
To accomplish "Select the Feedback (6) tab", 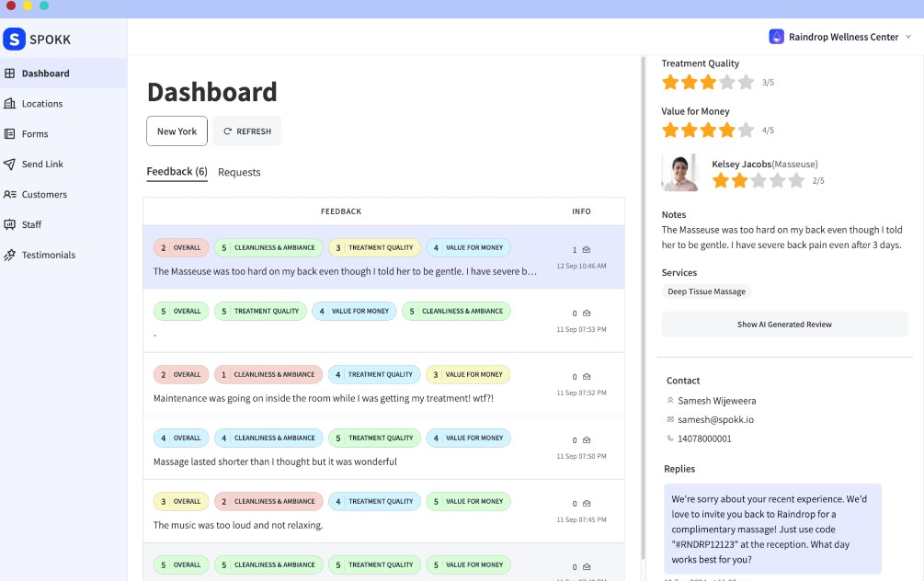I will [177, 172].
